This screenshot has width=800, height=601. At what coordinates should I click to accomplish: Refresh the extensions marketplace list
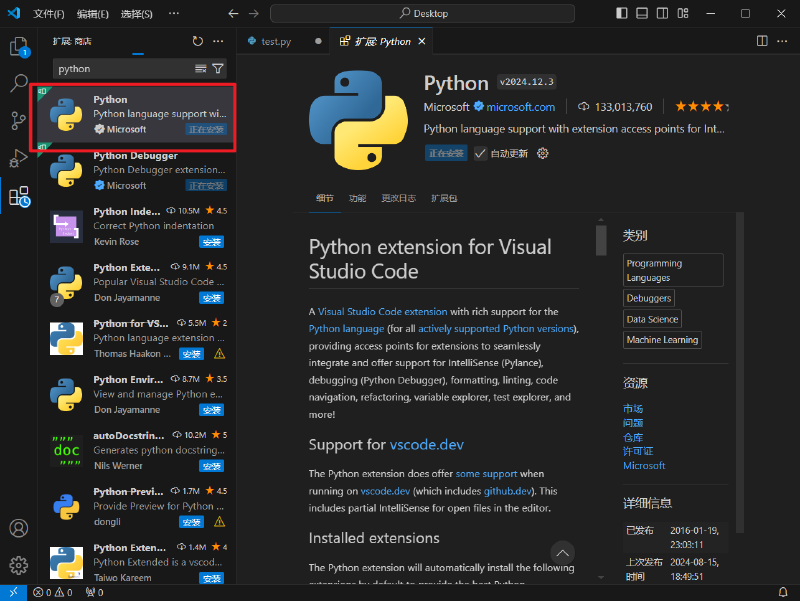(x=197, y=41)
